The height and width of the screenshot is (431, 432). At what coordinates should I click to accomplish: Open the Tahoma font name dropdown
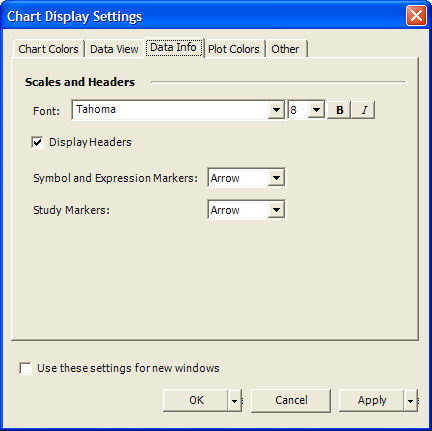(x=276, y=110)
